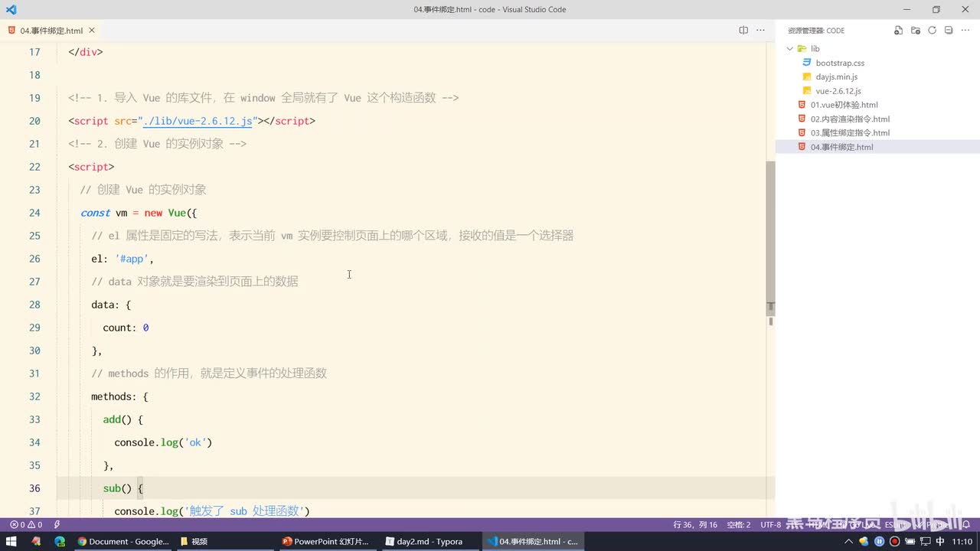
Task: Click line 36 column 16 position indicator
Action: pyautogui.click(x=694, y=525)
